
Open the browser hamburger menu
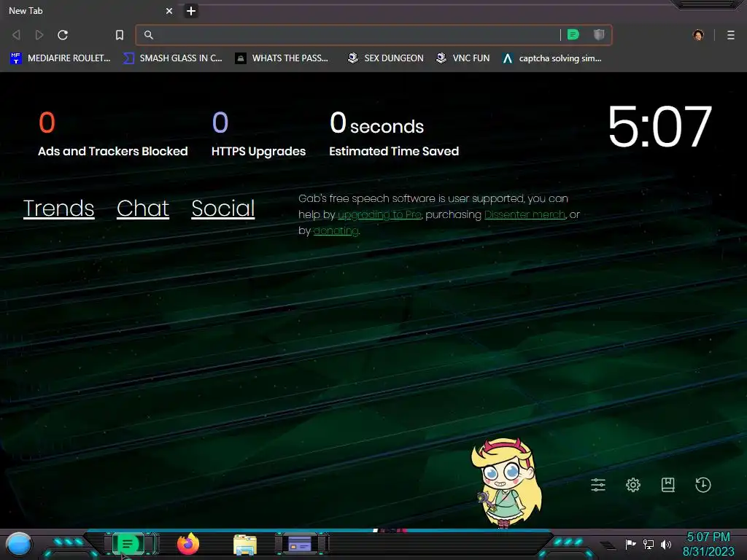(731, 35)
